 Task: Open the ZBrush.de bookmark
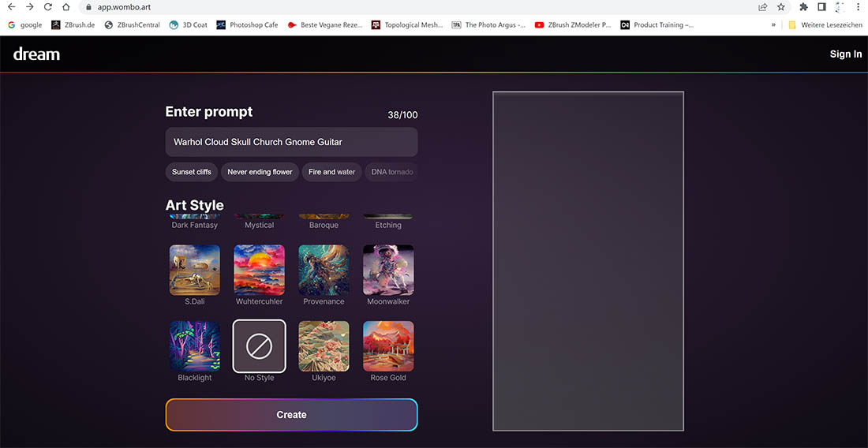click(x=73, y=25)
